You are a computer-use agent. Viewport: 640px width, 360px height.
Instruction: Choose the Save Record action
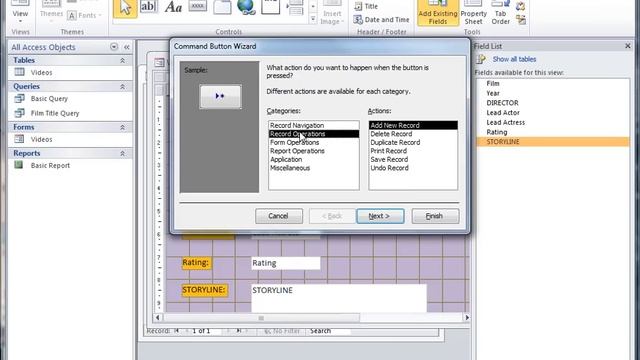413,160
